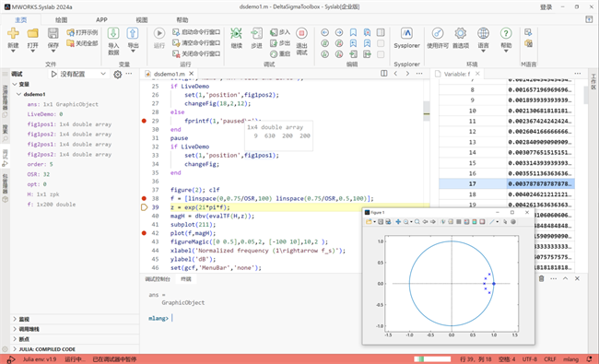Click the back arrow in Figure 1 toolbar
Image resolution: width=599 pixels, height=364 pixels.
click(425, 221)
